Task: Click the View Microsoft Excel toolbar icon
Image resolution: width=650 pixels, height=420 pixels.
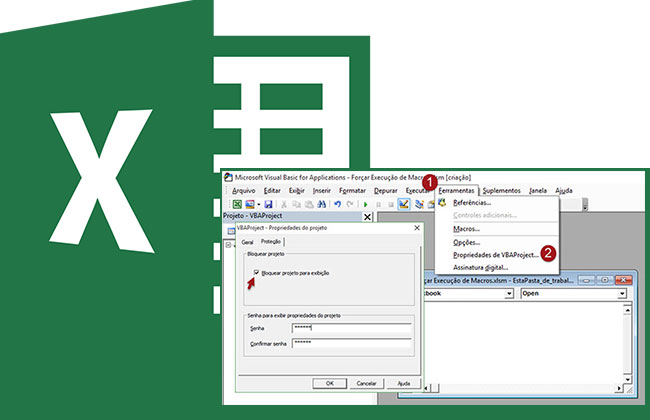Action: 237,204
